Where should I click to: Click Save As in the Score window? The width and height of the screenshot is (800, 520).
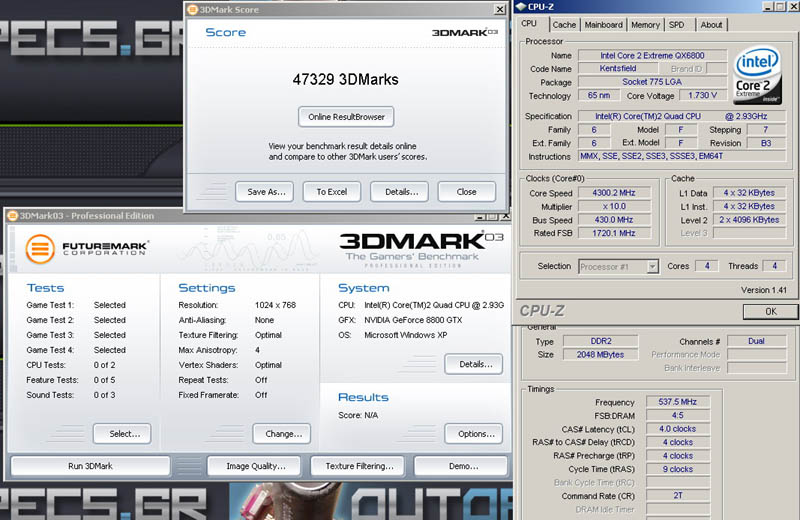click(x=266, y=192)
